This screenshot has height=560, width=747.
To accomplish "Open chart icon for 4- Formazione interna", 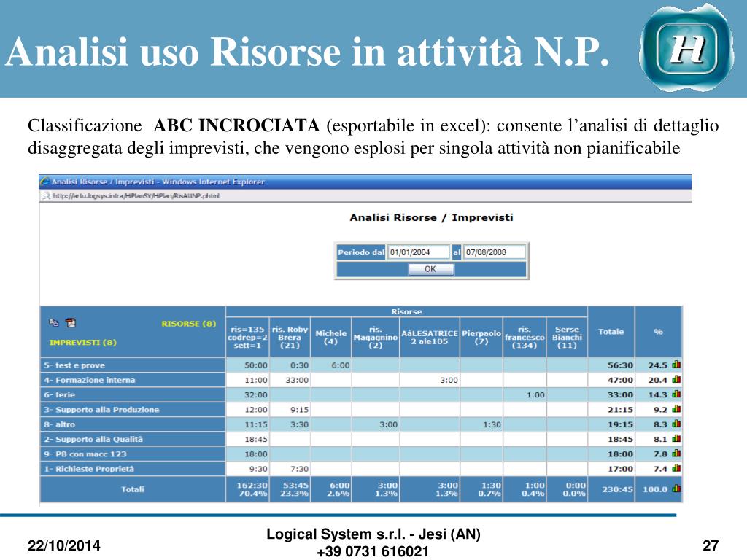I will 676,379.
